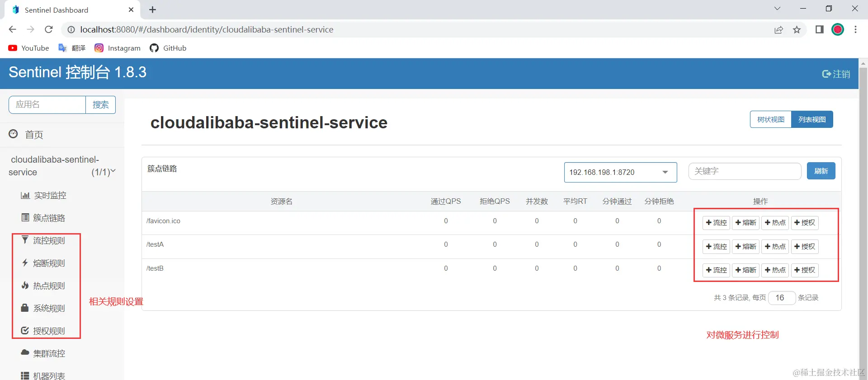
Task: Open browser side panel
Action: (819, 29)
